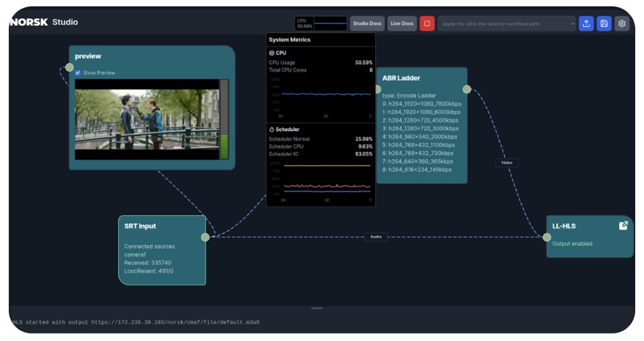The image size is (644, 341).
Task: Click the ABR Ladder input port
Action: 377,89
